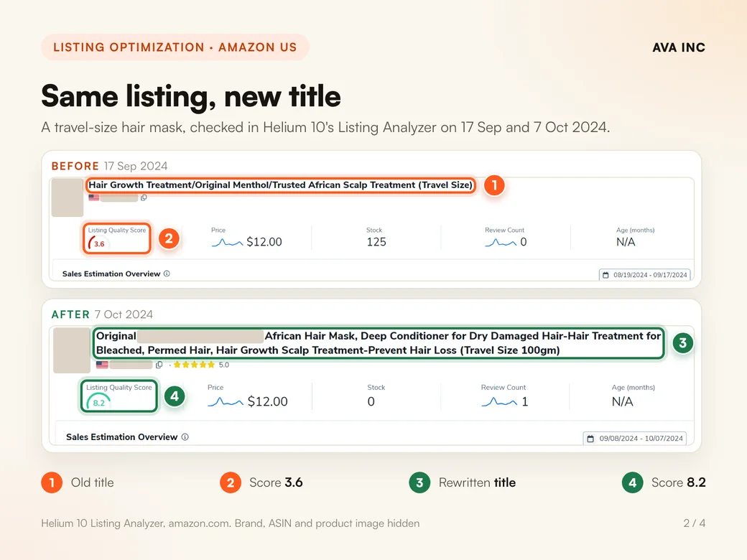Open the Hair Growth Treatment/Original Menthol title link
The width and height of the screenshot is (747, 560).
coord(280,185)
